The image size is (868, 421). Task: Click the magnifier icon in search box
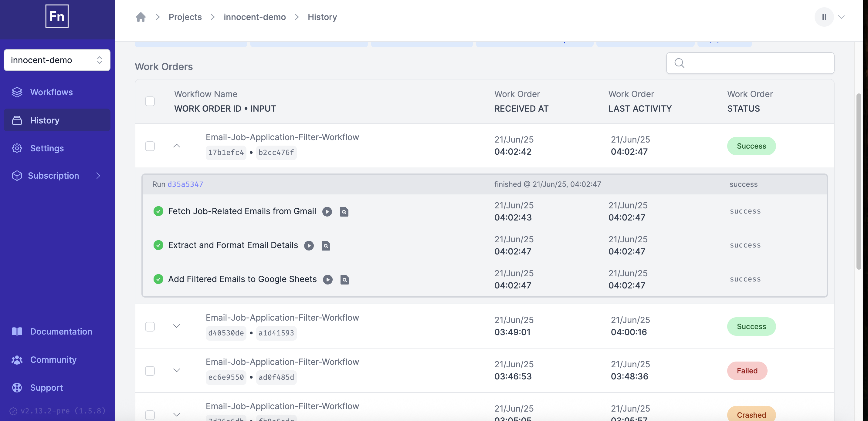coord(679,63)
